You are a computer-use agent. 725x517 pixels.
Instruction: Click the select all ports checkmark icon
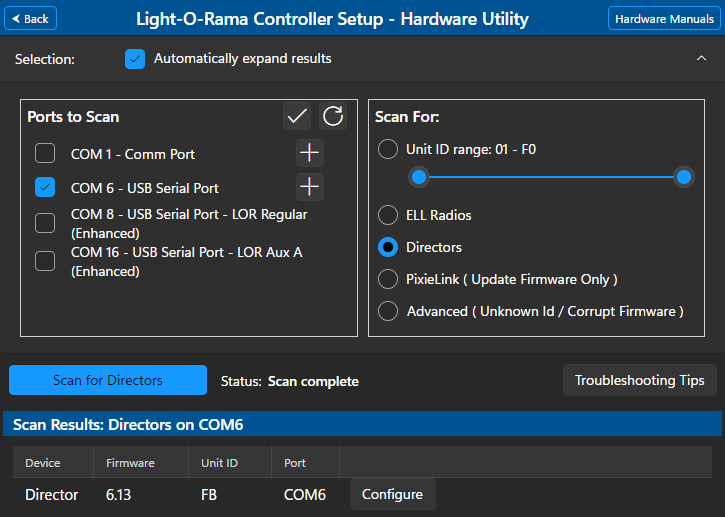point(297,117)
